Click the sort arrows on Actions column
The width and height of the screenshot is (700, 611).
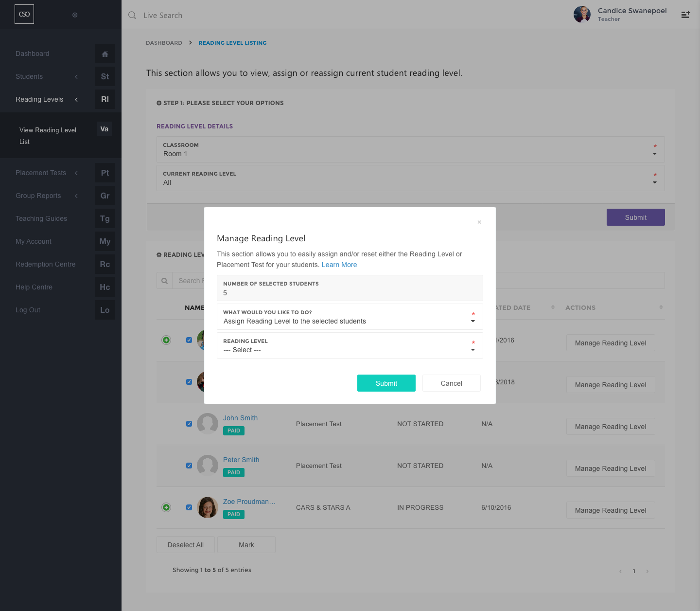click(661, 307)
